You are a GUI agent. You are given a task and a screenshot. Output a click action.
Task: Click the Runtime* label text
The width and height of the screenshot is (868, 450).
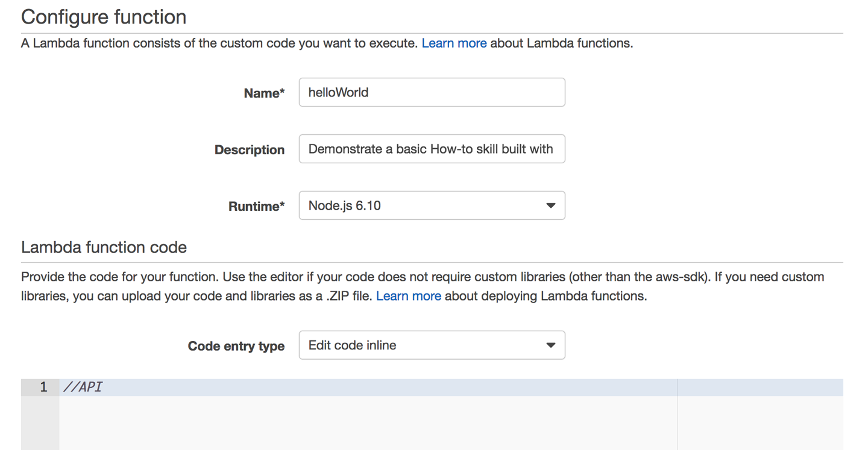click(x=256, y=207)
